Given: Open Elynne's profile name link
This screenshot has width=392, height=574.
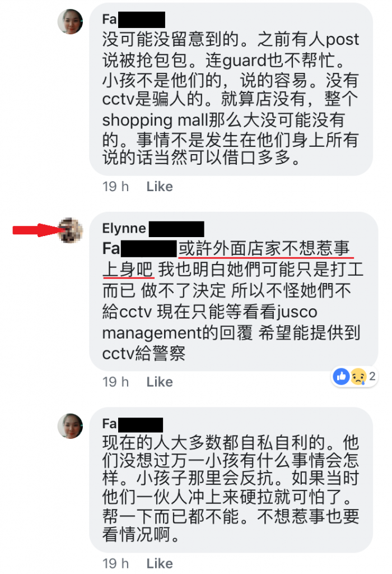Looking at the screenshot, I should (153, 229).
